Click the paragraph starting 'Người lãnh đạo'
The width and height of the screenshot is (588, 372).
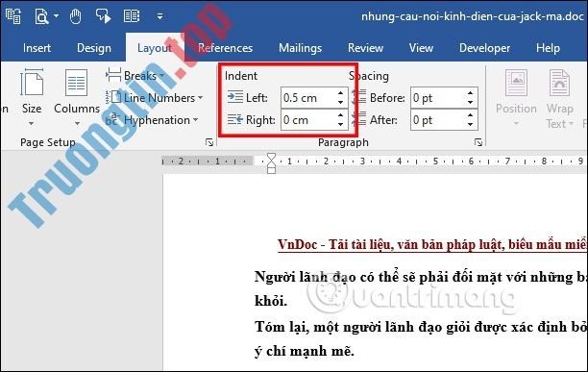point(421,288)
